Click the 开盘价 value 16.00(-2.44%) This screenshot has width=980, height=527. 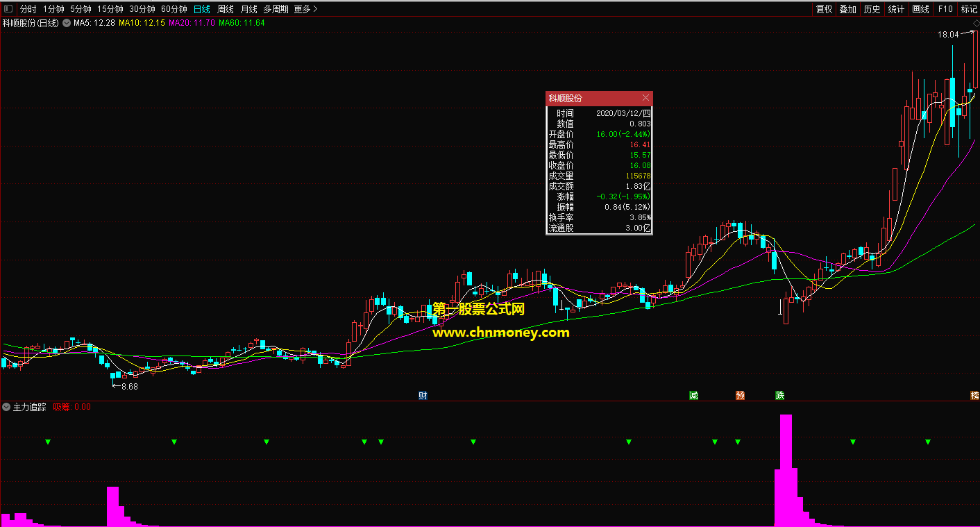click(623, 134)
